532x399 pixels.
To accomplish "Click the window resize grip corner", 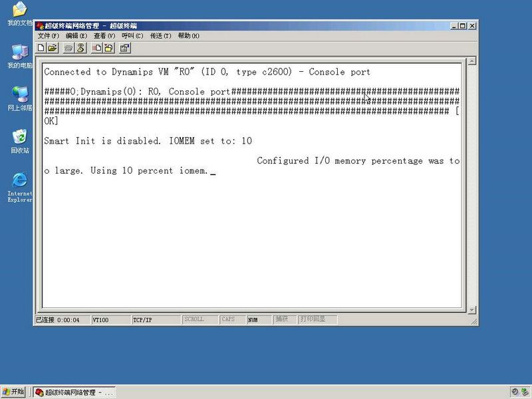I will (x=474, y=321).
